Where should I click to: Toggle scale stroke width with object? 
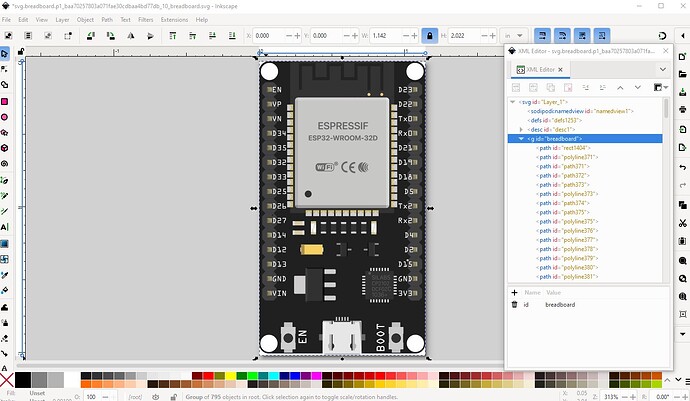[x=542, y=36]
